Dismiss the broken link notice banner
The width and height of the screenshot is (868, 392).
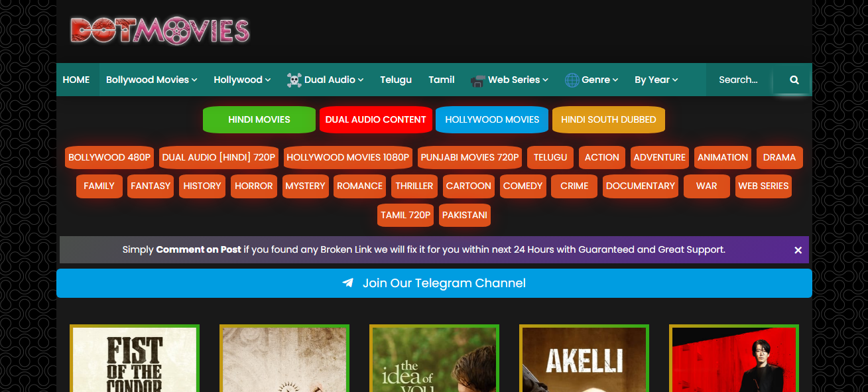(x=798, y=250)
